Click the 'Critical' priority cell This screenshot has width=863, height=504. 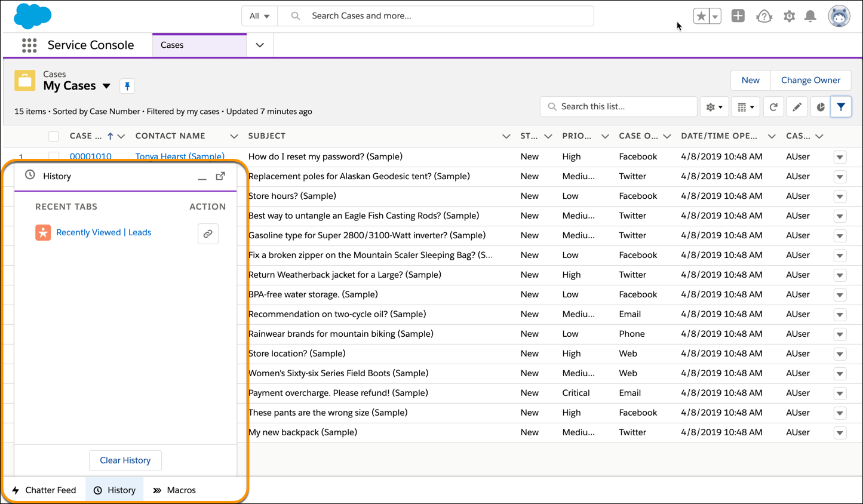[576, 393]
